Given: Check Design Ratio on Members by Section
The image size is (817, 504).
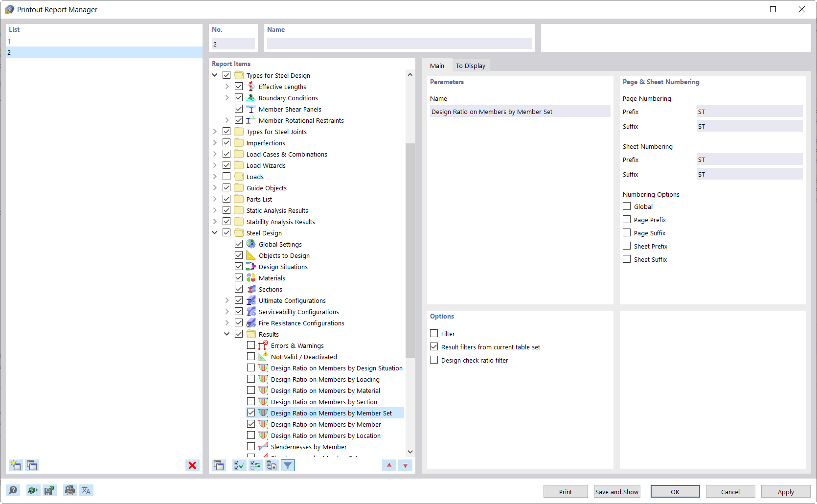Looking at the screenshot, I should pyautogui.click(x=251, y=401).
